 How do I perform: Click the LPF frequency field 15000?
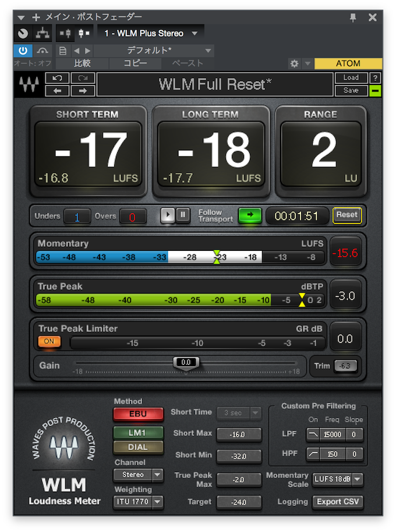[x=333, y=434]
